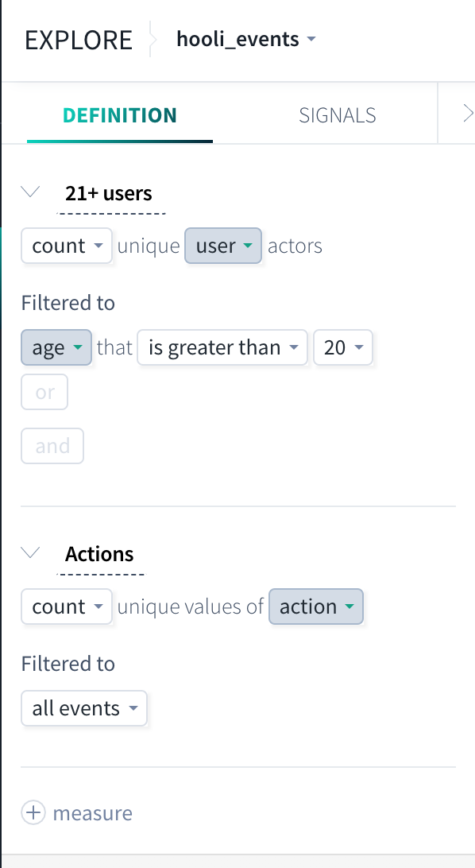This screenshot has height=868, width=475.
Task: Open the count dropdown under Actions
Action: [x=67, y=606]
